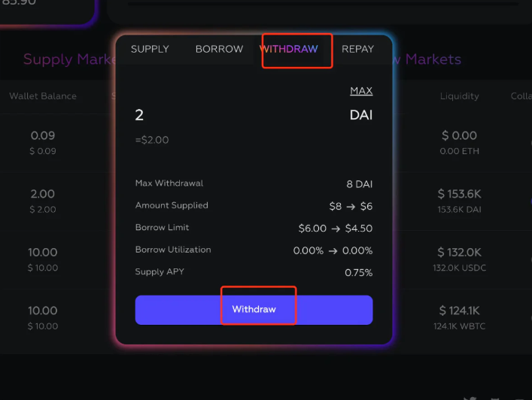
Task: Select the WITHDRAW tab
Action: click(x=289, y=49)
